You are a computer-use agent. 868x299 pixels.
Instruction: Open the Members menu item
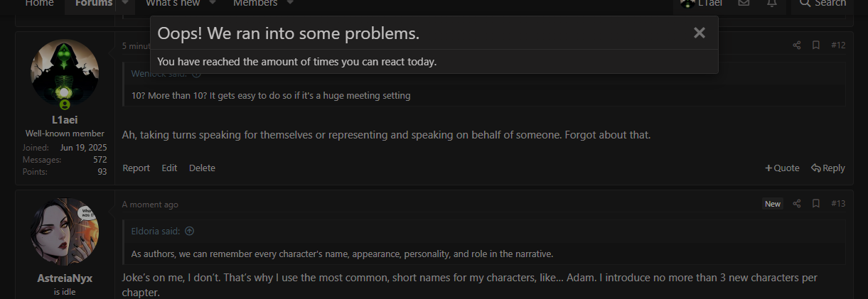coord(255,4)
